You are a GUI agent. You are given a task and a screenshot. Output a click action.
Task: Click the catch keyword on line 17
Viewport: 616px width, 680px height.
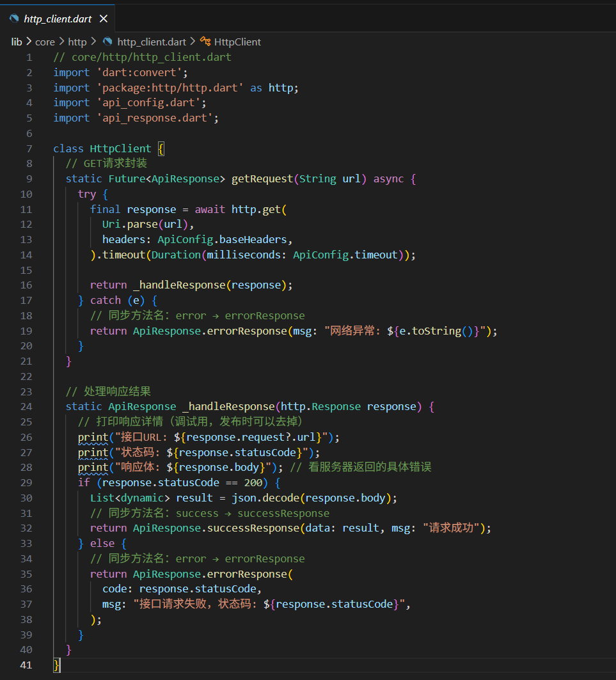click(x=106, y=300)
